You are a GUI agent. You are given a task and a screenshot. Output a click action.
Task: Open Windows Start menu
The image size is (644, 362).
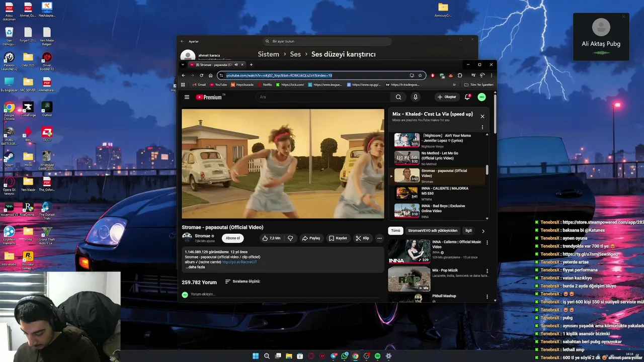coord(256,356)
